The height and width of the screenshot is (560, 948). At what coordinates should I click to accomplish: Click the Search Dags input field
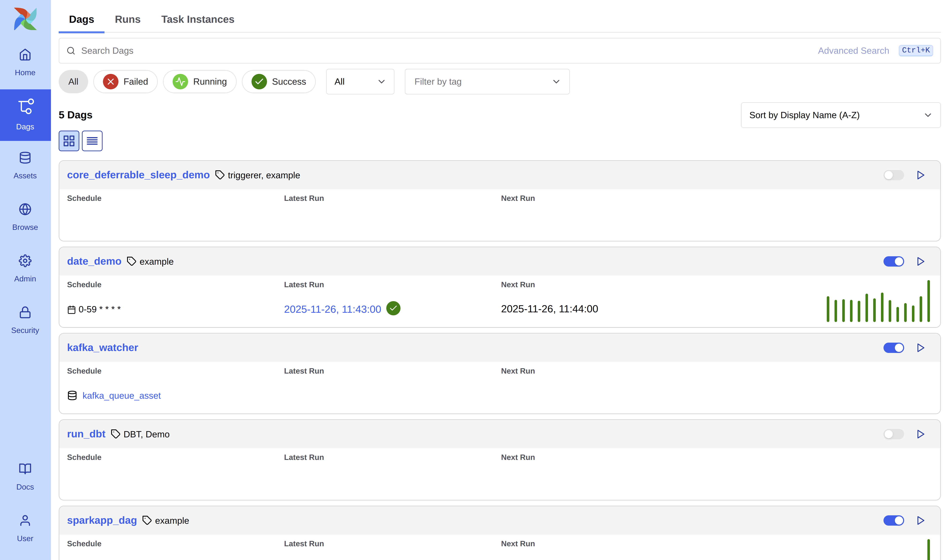[377, 50]
